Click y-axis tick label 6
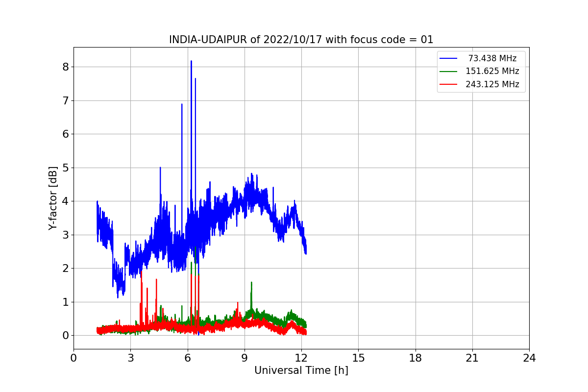588x392 pixels. coord(65,134)
